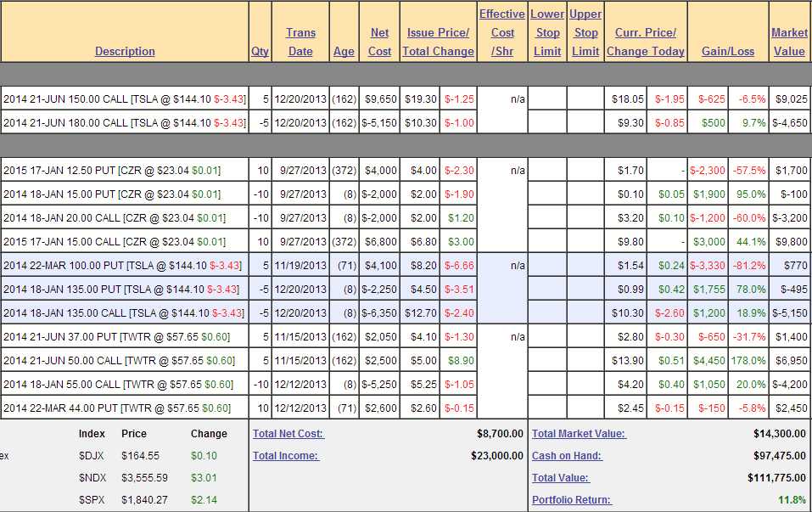
Task: Sort by the Description column header
Action: pos(125,51)
